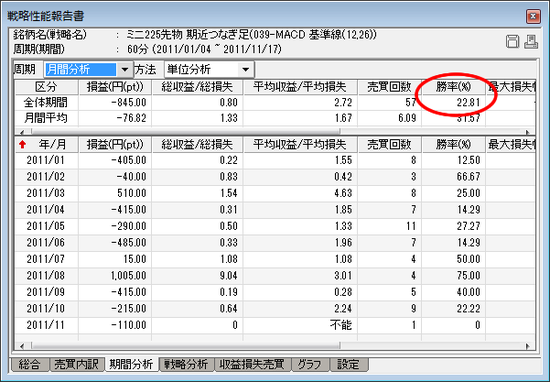The height and width of the screenshot is (382, 550).
Task: Click the 4.63 average ratio for 2011/03
Action: (300, 193)
